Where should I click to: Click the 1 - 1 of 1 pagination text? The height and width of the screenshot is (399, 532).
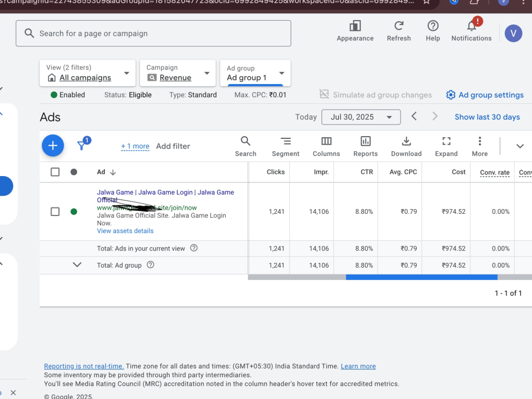pos(508,293)
